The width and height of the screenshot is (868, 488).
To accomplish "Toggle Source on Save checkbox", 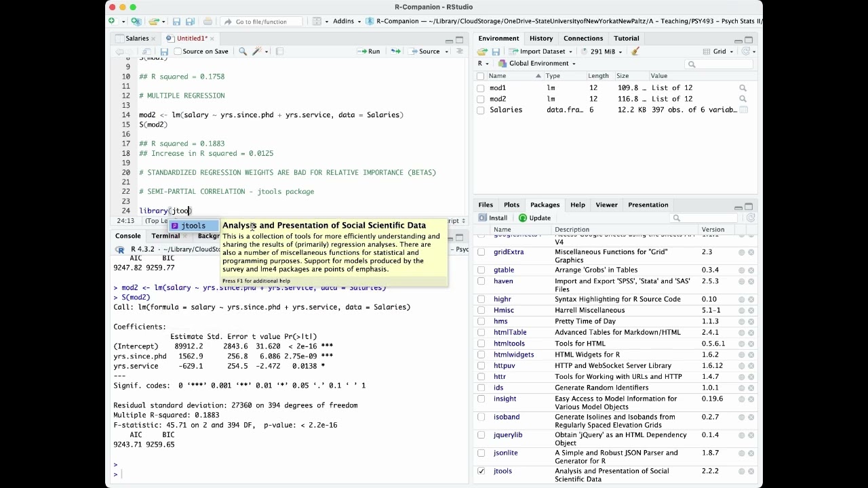I will [178, 52].
